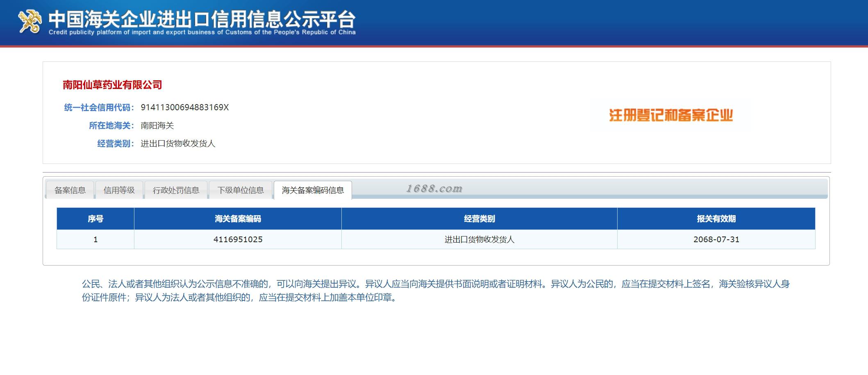Click the 进出口货物收发货人 table cell
Screen dimensions: 868x375
click(479, 239)
